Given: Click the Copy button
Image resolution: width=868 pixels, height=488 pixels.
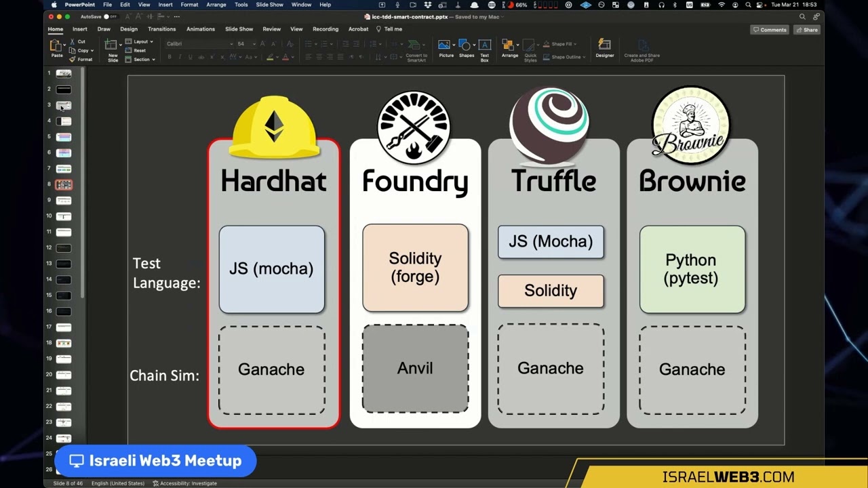Looking at the screenshot, I should (82, 50).
